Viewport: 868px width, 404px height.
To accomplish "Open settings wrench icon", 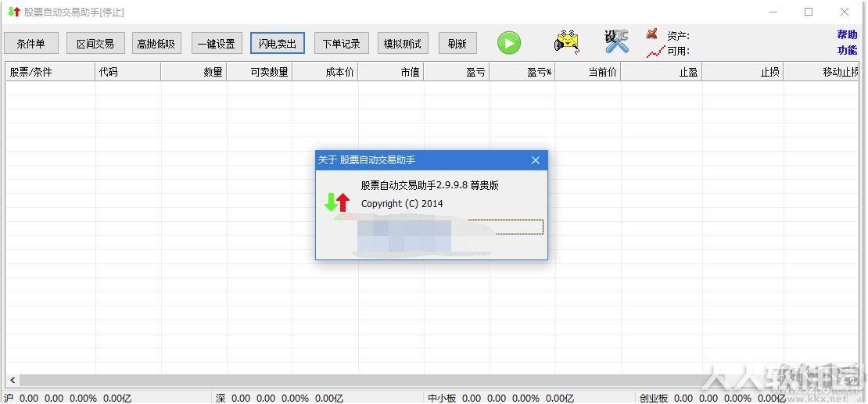I will coord(616,41).
